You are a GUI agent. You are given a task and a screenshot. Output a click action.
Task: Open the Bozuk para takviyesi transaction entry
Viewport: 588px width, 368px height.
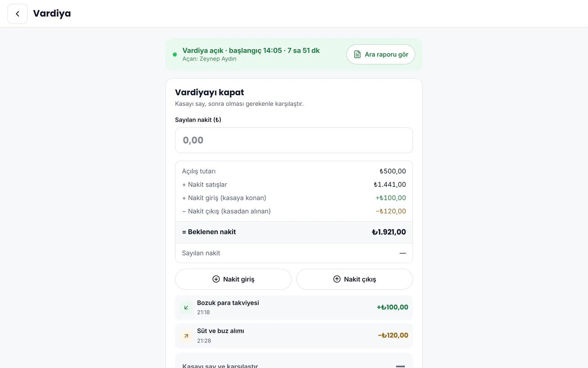[294, 307]
